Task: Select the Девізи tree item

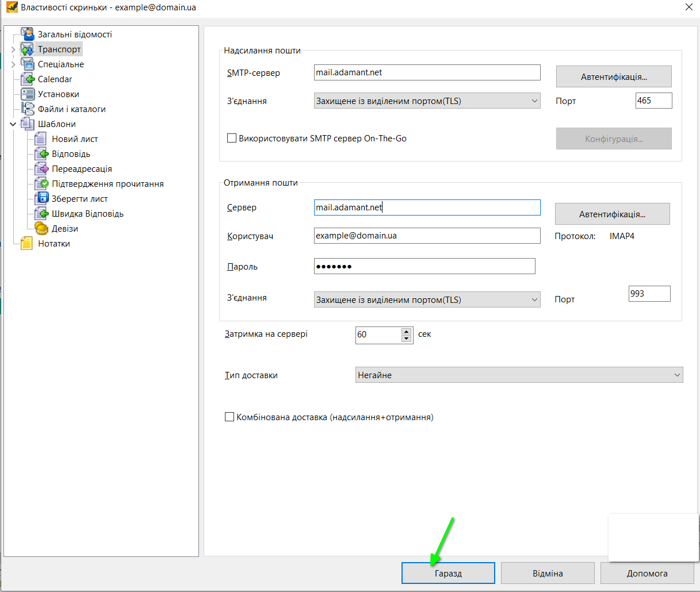Action: pos(64,229)
